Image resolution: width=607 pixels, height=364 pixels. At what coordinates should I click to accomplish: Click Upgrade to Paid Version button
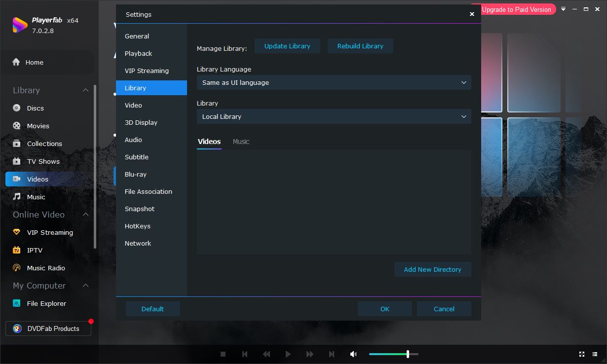[x=516, y=9]
